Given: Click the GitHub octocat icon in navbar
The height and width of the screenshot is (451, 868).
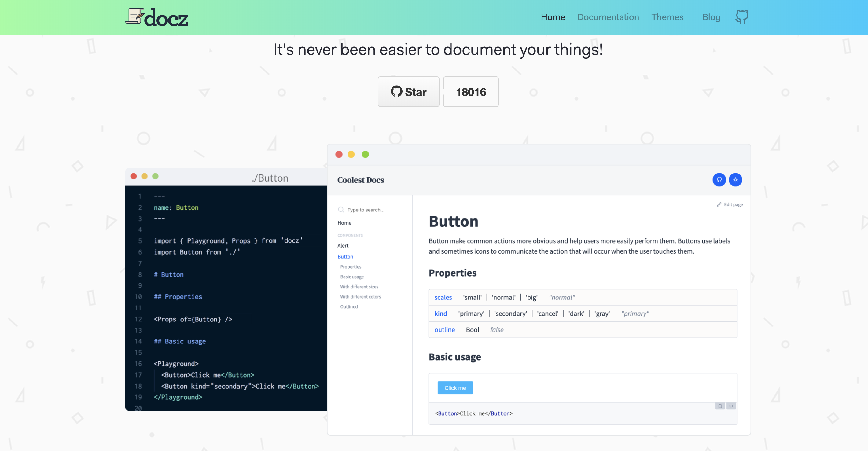Looking at the screenshot, I should 742,17.
